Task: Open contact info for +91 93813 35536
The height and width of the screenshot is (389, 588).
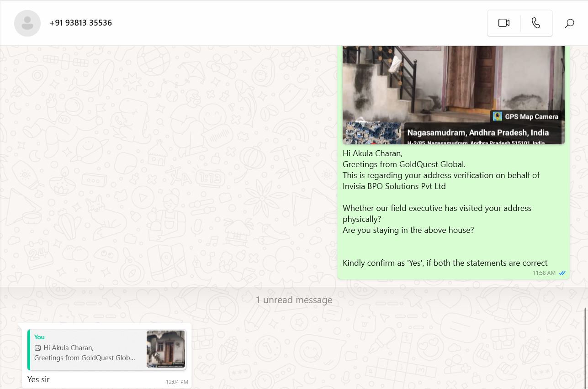Action: [81, 23]
